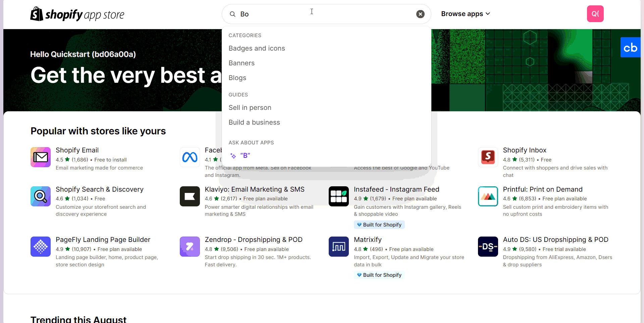Click Built for Shopify badge under Matrixify
Viewport: 644px width, 323px height.
379,275
